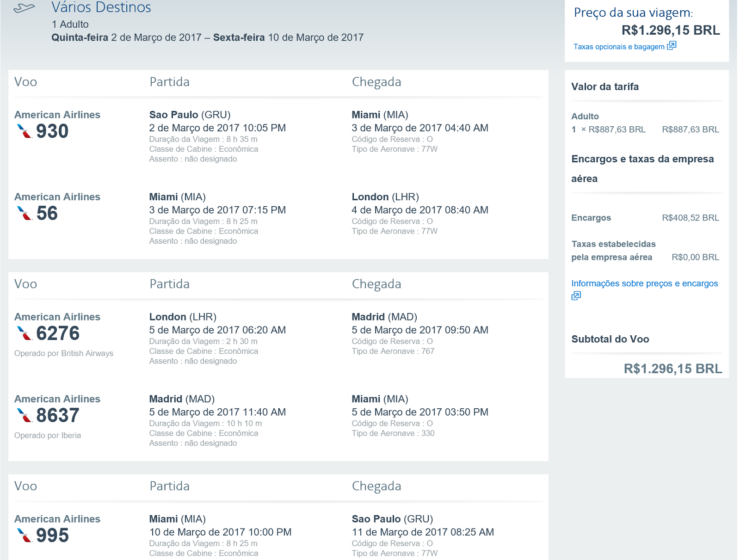Click the "1 × R$887,63 BRL" fare line
This screenshot has width=740, height=560.
(609, 129)
